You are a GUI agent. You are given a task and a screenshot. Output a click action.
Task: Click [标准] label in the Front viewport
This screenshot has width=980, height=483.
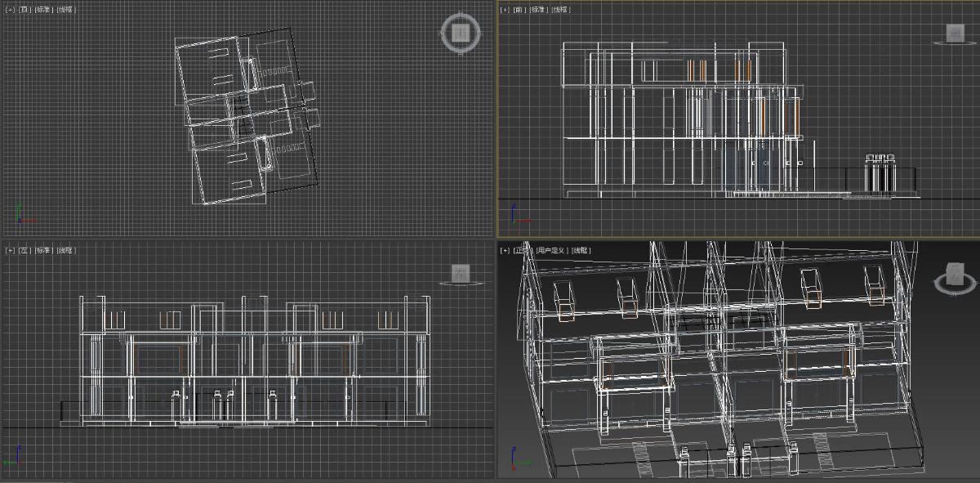(x=539, y=10)
